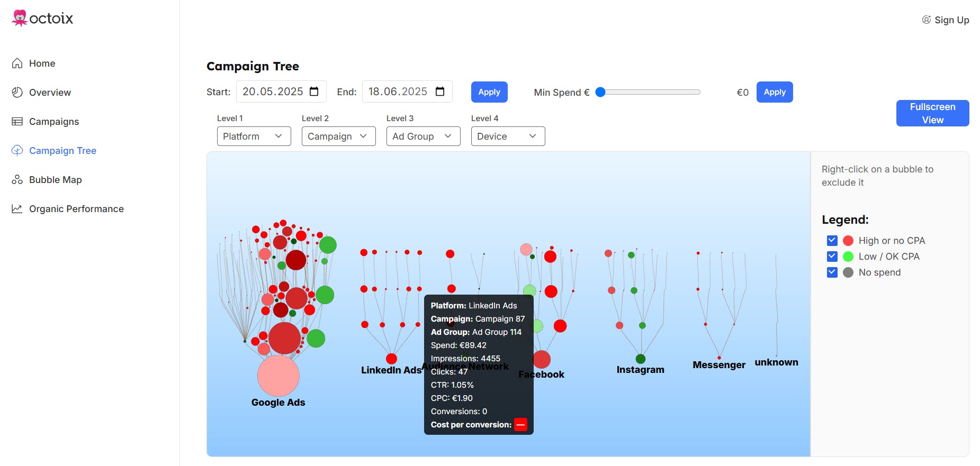Select the LinkedIn Ads root bubble
Image resolution: width=980 pixels, height=466 pixels.
tap(391, 359)
